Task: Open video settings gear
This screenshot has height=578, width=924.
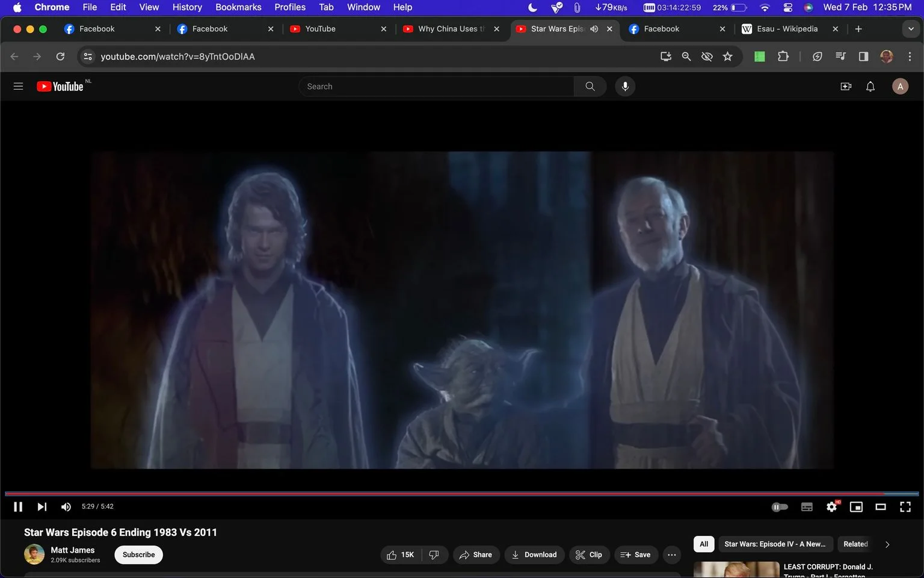Action: click(832, 507)
